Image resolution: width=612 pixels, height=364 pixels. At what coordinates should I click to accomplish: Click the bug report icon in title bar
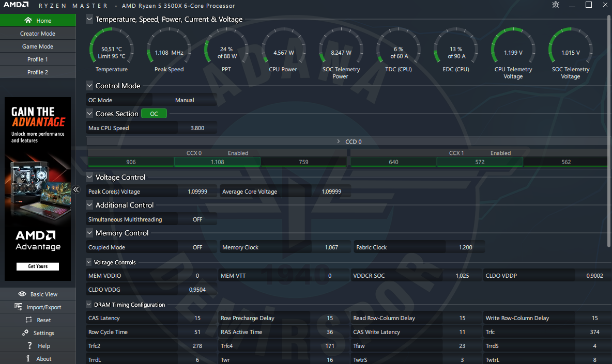click(556, 5)
